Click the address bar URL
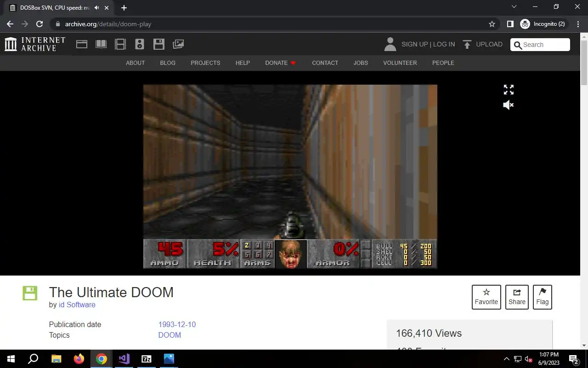Screen dimensions: 588x368 pyautogui.click(x=108, y=24)
